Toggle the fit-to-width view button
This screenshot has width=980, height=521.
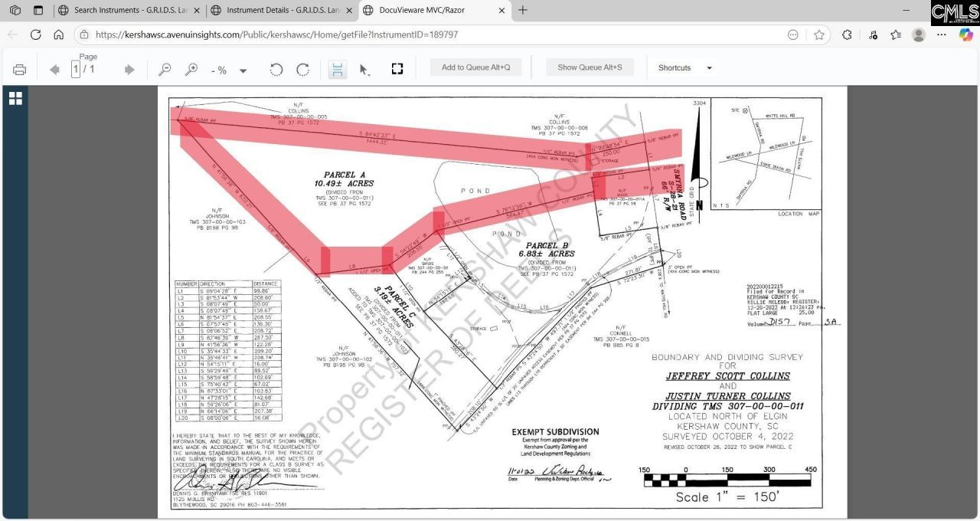[337, 70]
